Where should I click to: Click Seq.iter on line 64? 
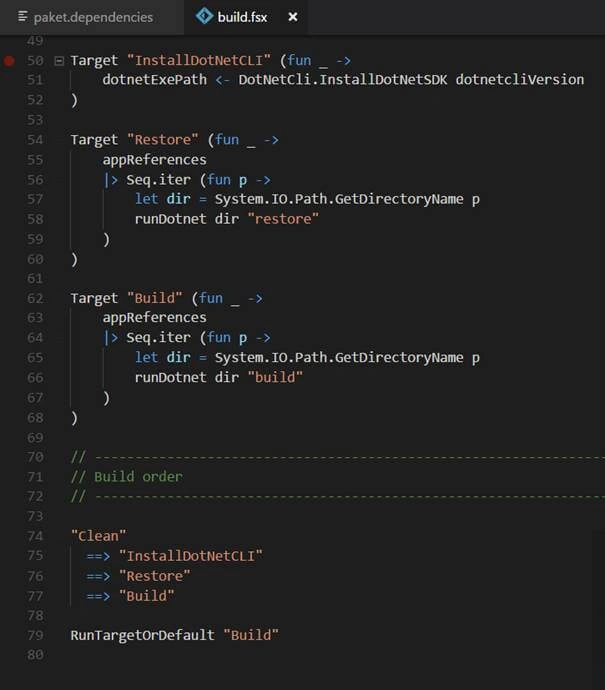pos(158,338)
